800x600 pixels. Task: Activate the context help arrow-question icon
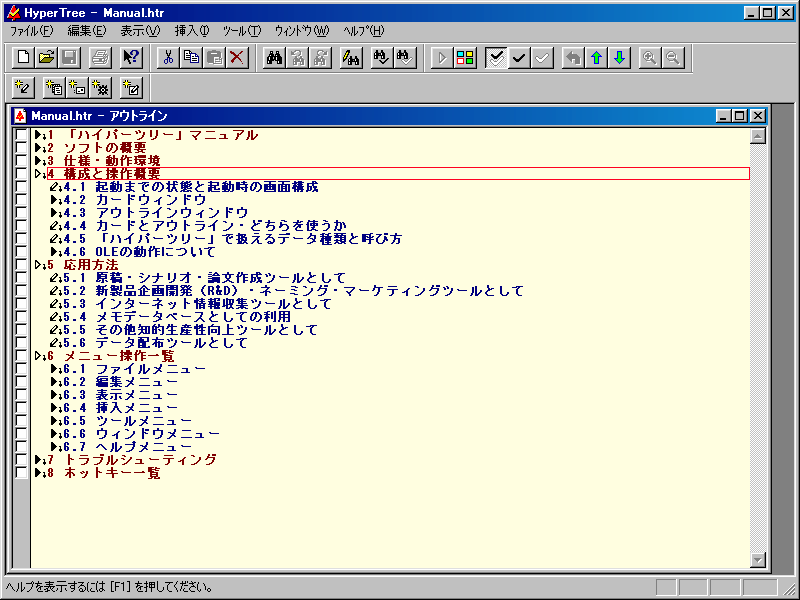click(x=131, y=58)
